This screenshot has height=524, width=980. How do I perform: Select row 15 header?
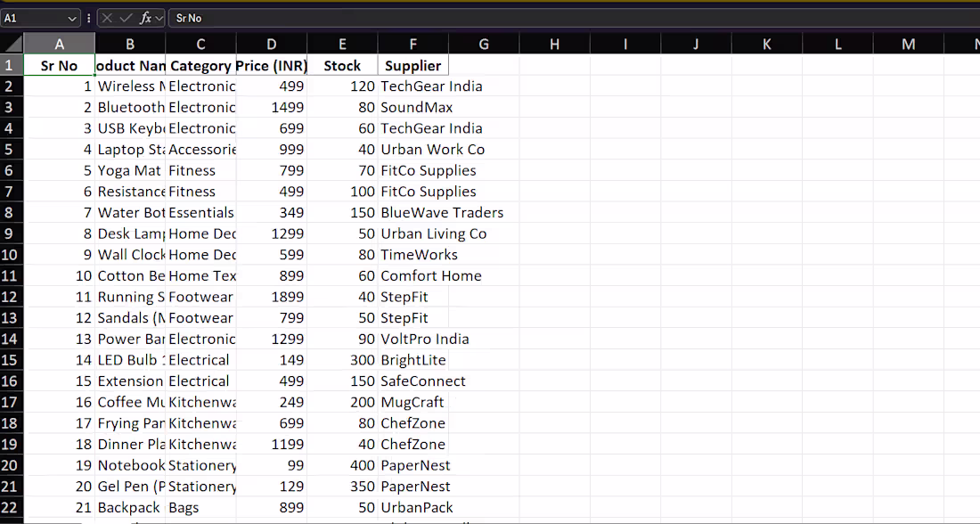(12, 360)
